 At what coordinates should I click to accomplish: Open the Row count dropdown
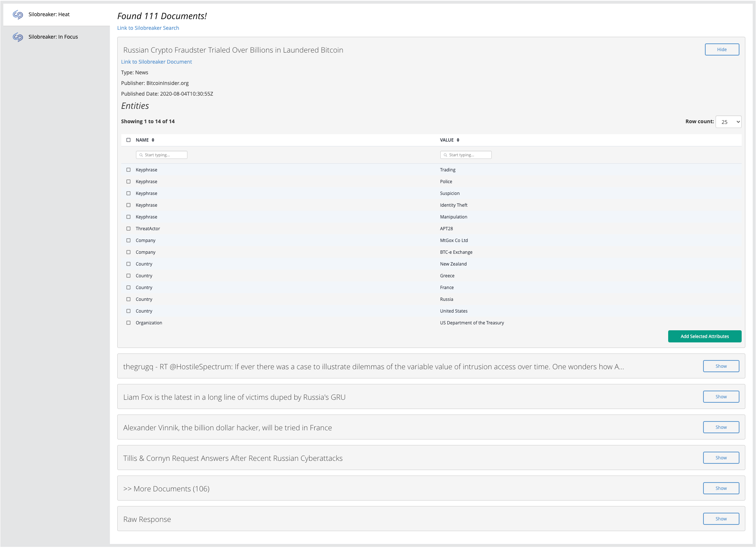point(728,122)
